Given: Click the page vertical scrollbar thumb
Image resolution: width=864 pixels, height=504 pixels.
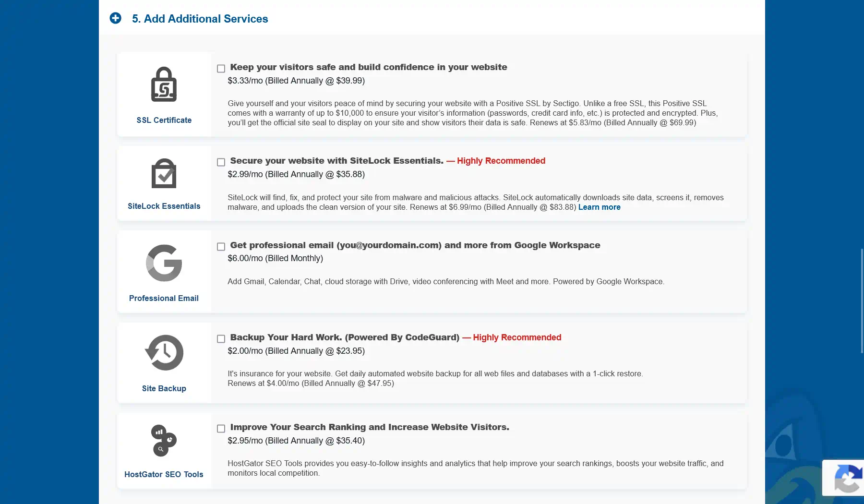Looking at the screenshot, I should pos(862,301).
